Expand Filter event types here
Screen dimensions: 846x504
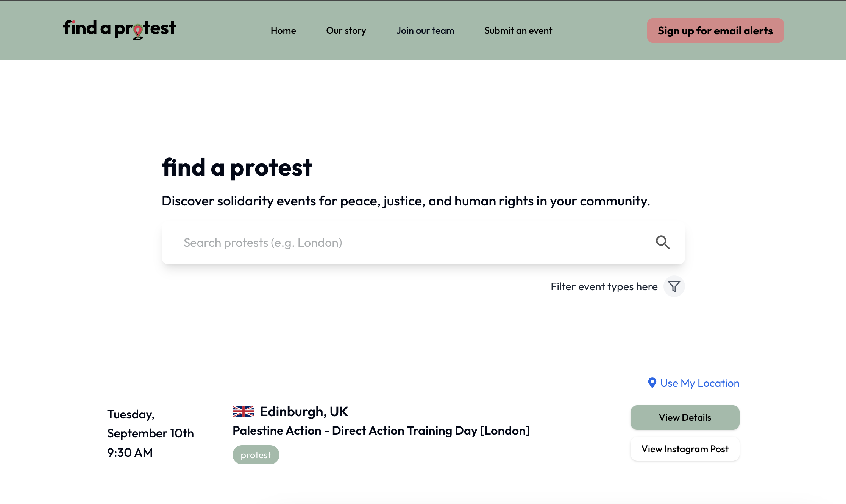[604, 286]
